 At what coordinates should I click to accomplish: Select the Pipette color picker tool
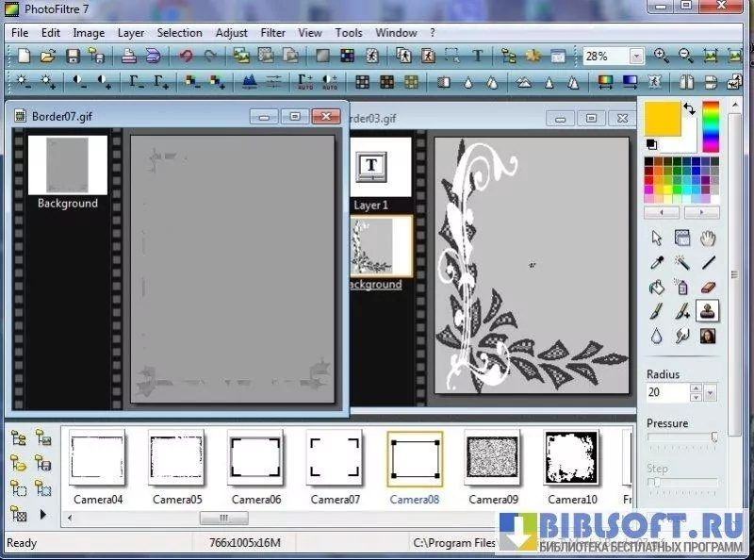pos(657,263)
